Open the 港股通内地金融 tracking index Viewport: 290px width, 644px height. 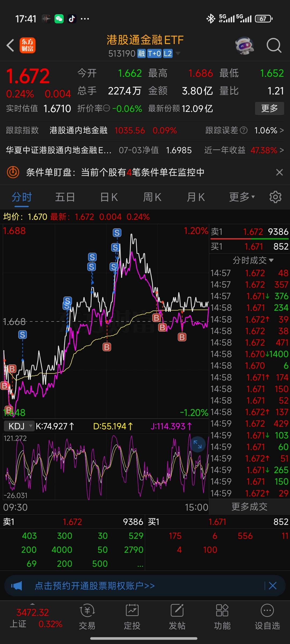[x=78, y=130]
